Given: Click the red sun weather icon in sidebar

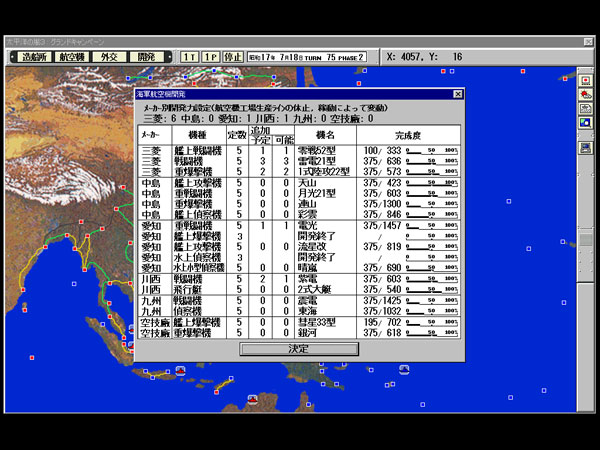Looking at the screenshot, I should (584, 94).
